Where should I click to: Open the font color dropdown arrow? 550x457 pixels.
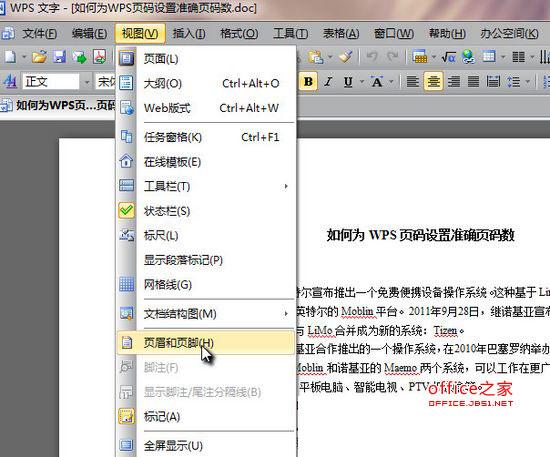click(391, 82)
